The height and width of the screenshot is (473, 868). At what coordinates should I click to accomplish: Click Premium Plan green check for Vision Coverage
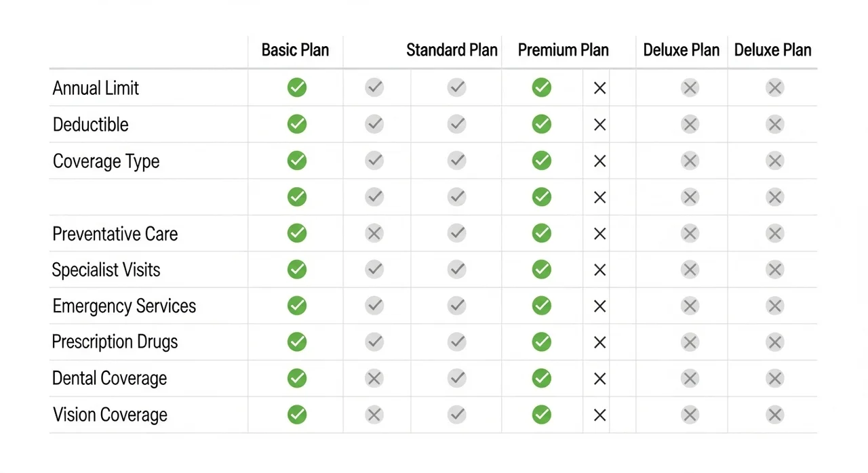[541, 415]
